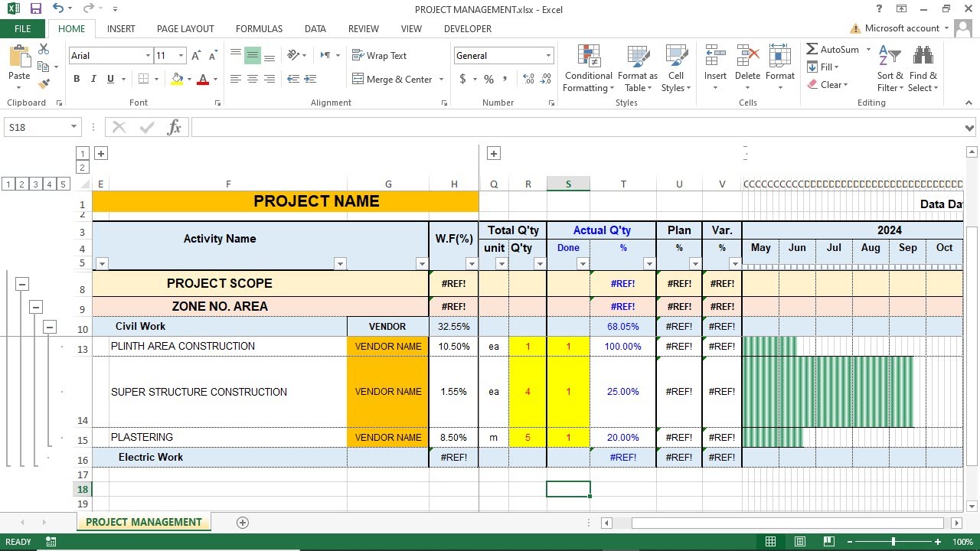
Task: Open the General number format dropdown
Action: pyautogui.click(x=548, y=56)
